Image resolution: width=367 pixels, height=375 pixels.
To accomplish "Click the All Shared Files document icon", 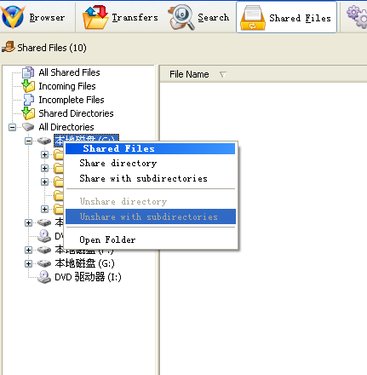I will click(x=28, y=72).
